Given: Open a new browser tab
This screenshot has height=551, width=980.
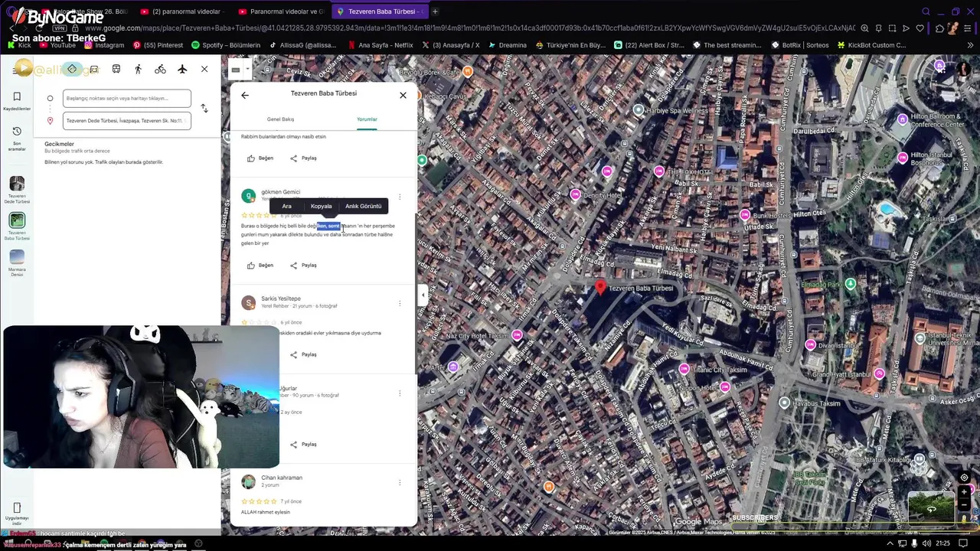Looking at the screenshot, I should point(435,11).
